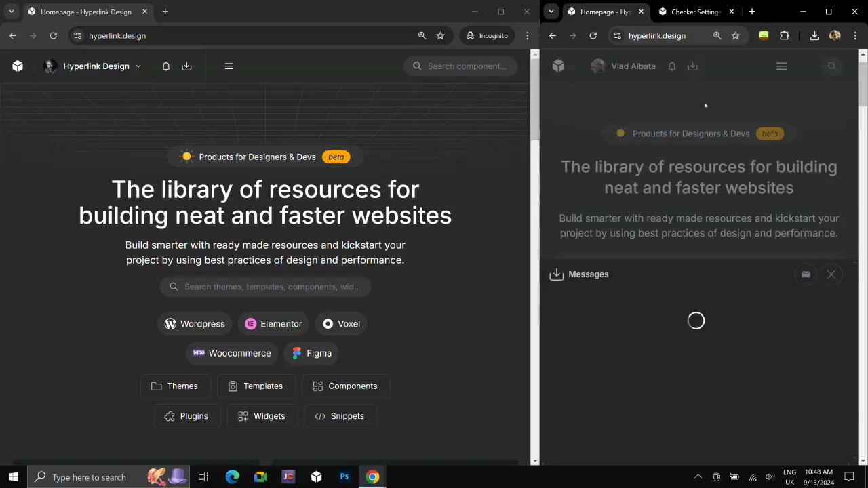This screenshot has height=488, width=868.
Task: Select the Wordpress filter chip
Action: click(x=195, y=324)
